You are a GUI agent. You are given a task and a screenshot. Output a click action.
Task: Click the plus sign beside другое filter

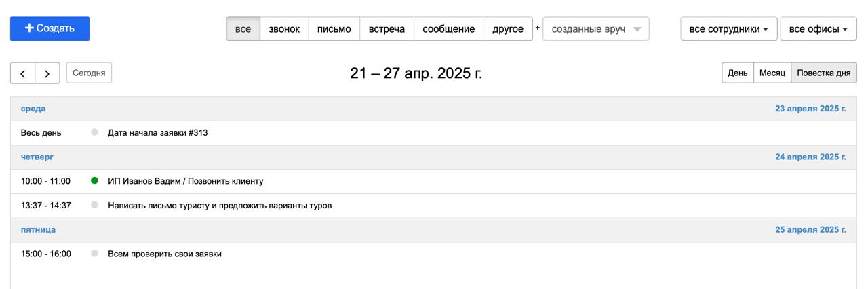tap(538, 28)
